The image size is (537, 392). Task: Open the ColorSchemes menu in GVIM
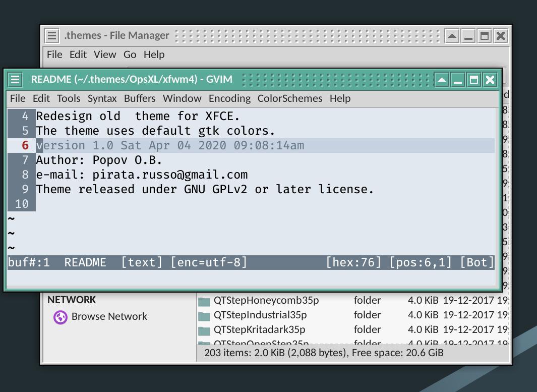click(x=290, y=98)
